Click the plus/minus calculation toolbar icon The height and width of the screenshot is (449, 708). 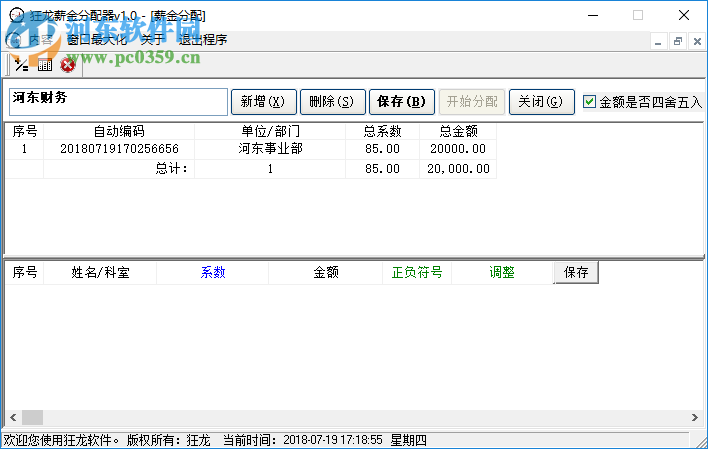click(21, 65)
